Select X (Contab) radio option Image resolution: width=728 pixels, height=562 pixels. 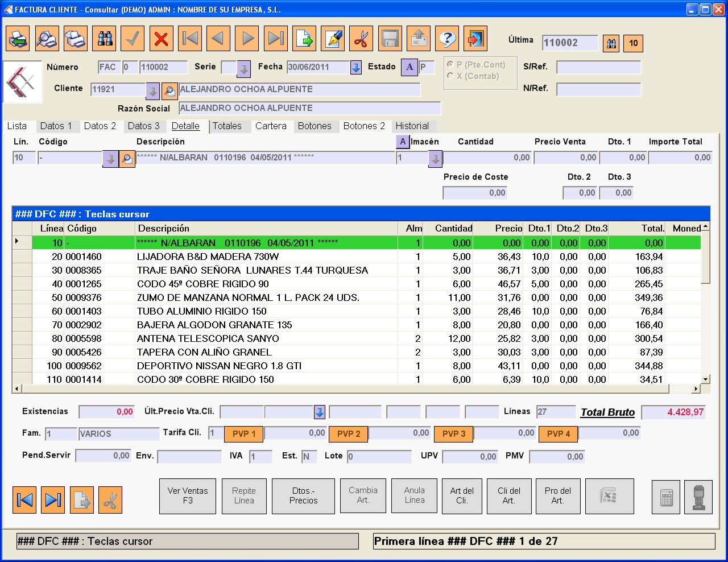(x=450, y=76)
